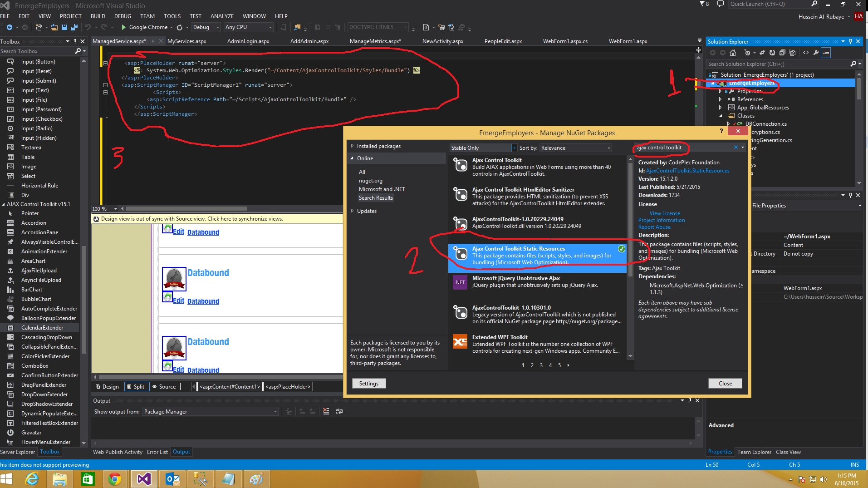This screenshot has width=868, height=488.
Task: Open the TOOLS menu
Action: pyautogui.click(x=172, y=16)
